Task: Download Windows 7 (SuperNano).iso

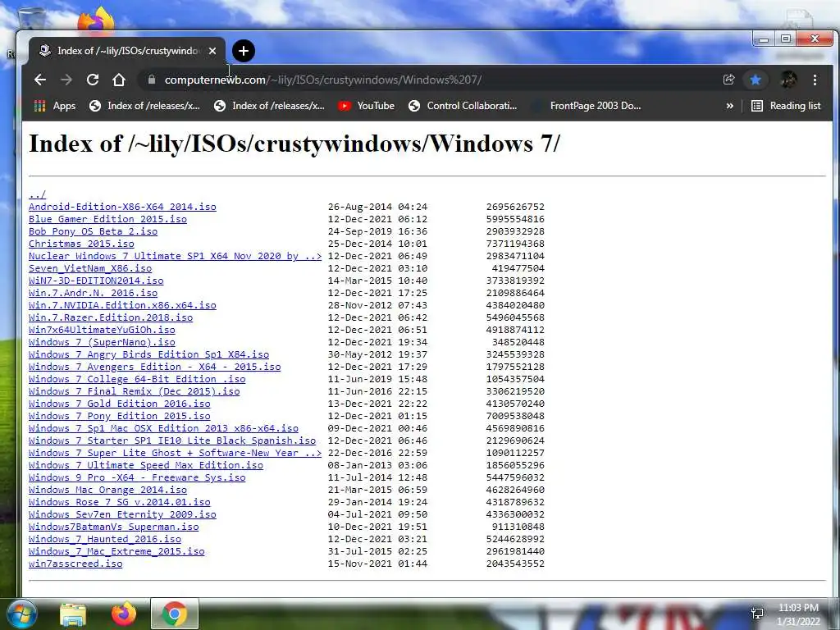Action: 102,342
